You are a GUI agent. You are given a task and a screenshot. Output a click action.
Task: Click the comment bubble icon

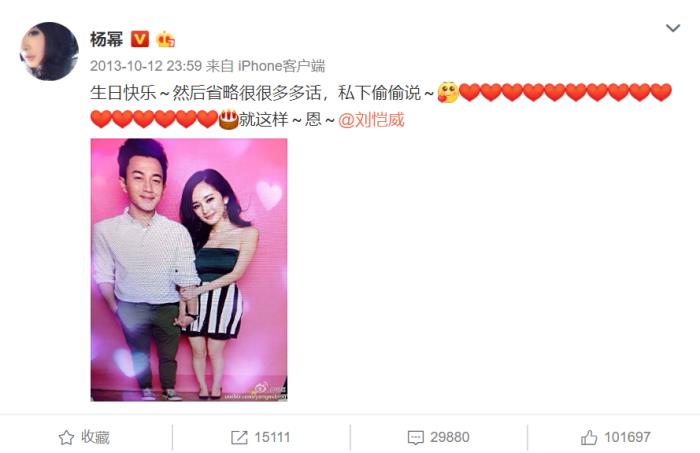pyautogui.click(x=416, y=437)
